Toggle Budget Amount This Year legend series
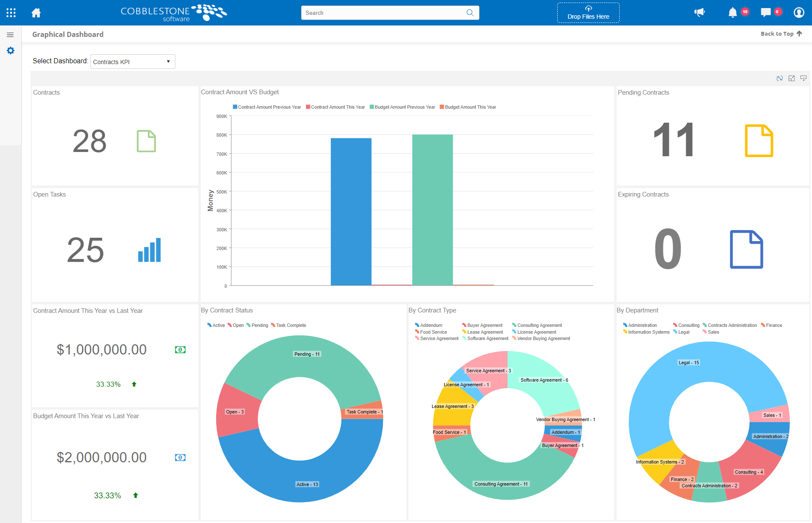 468,107
